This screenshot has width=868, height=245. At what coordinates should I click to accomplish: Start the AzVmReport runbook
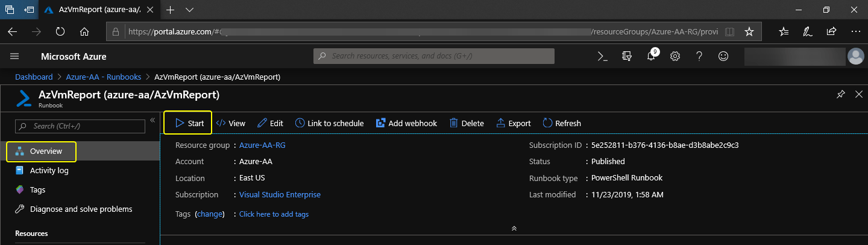coord(189,123)
